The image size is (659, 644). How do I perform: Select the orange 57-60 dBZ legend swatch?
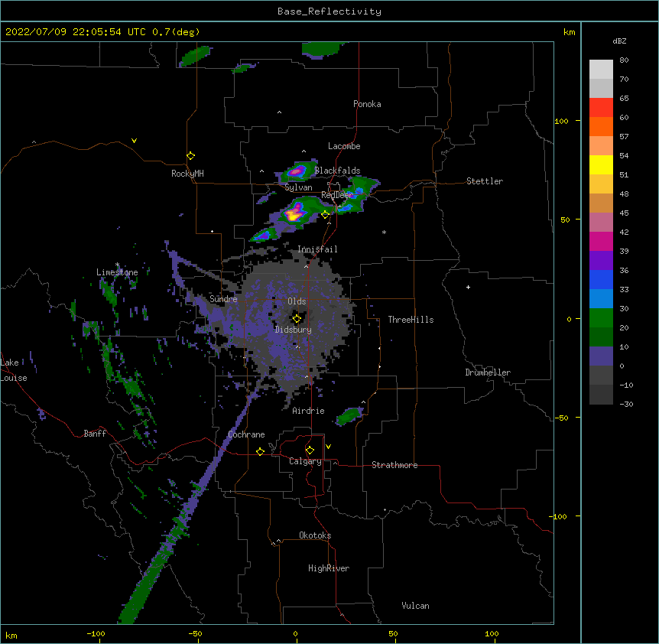coord(601,126)
